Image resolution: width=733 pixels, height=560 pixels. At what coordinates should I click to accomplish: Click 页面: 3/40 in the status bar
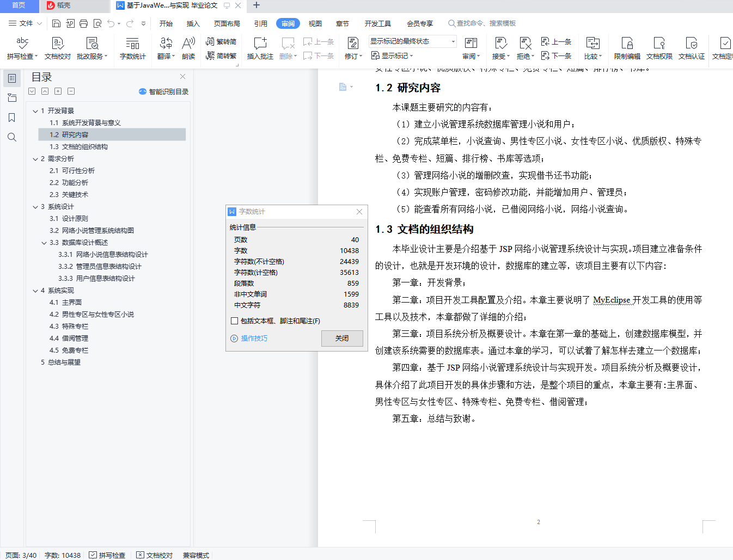pyautogui.click(x=21, y=555)
